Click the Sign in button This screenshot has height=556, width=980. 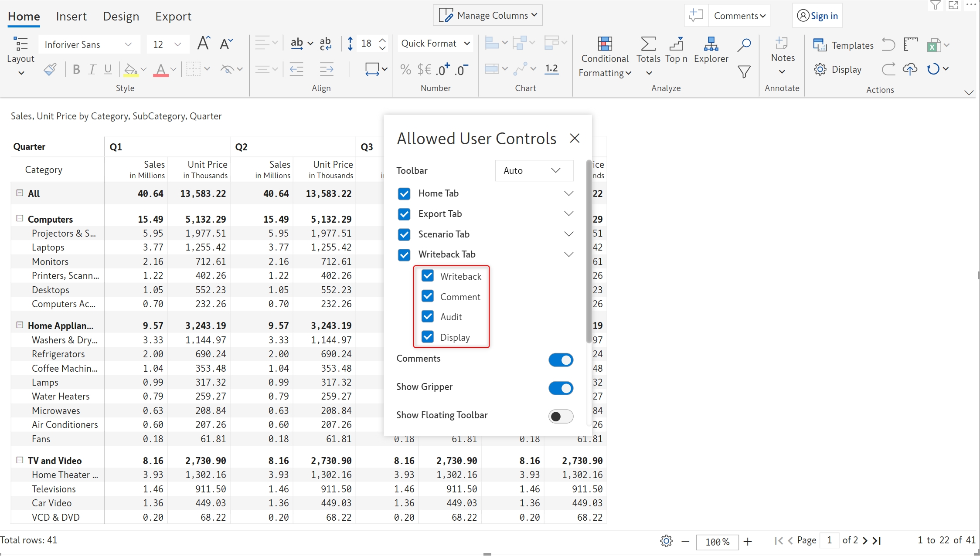coord(817,16)
